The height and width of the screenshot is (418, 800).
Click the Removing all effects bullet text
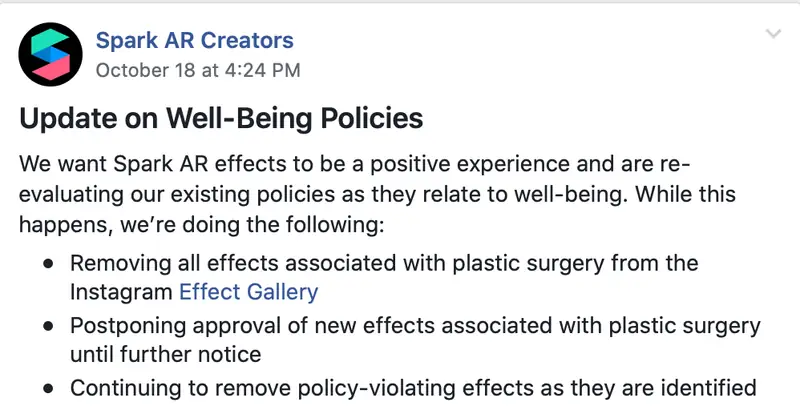(x=384, y=264)
